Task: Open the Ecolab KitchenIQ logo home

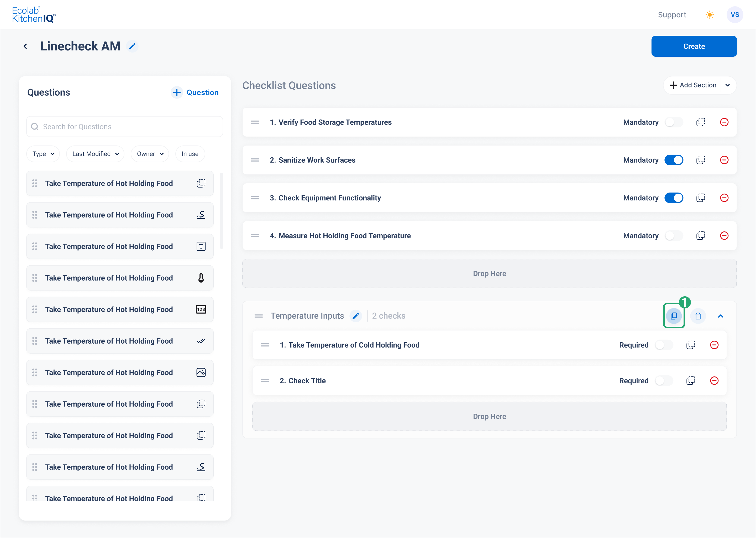Action: pos(34,14)
